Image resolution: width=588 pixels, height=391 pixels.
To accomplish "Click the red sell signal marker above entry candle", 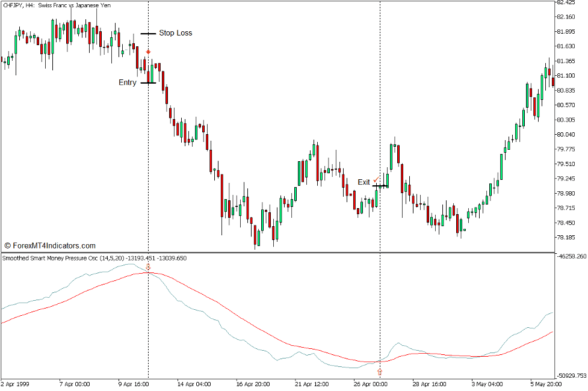I will 148,52.
